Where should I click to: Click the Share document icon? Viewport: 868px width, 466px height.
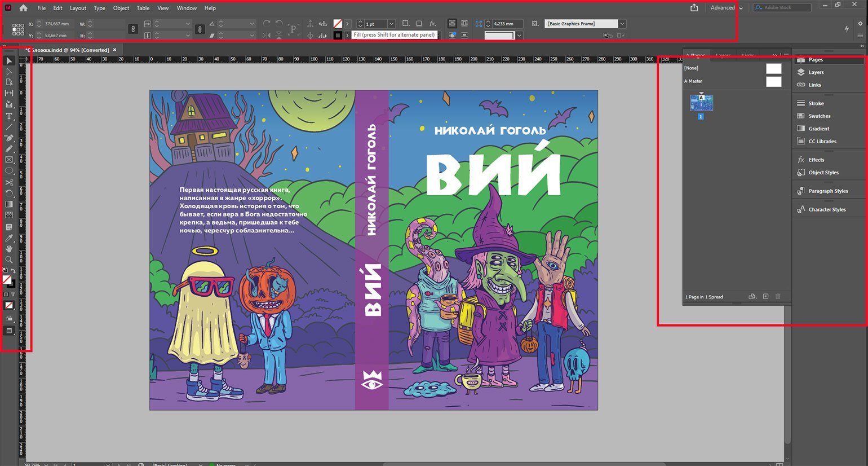click(694, 8)
